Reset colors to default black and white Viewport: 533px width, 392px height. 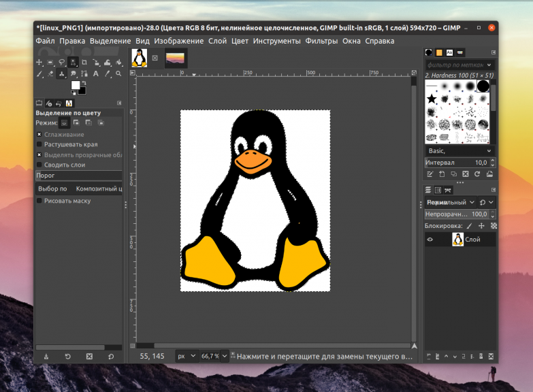[73, 93]
